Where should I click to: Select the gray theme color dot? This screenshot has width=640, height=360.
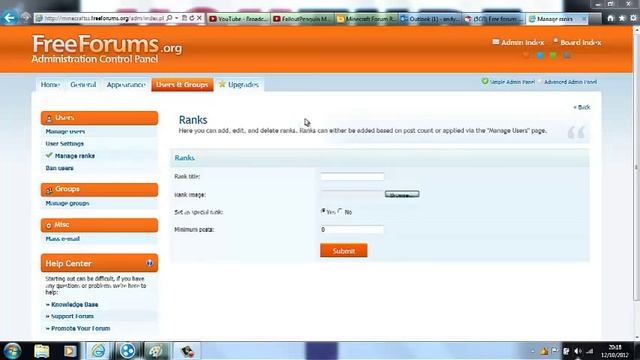567,56
